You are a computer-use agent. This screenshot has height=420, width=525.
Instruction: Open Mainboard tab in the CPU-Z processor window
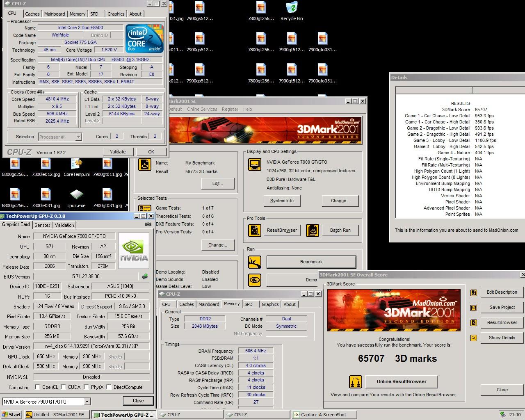click(x=55, y=14)
